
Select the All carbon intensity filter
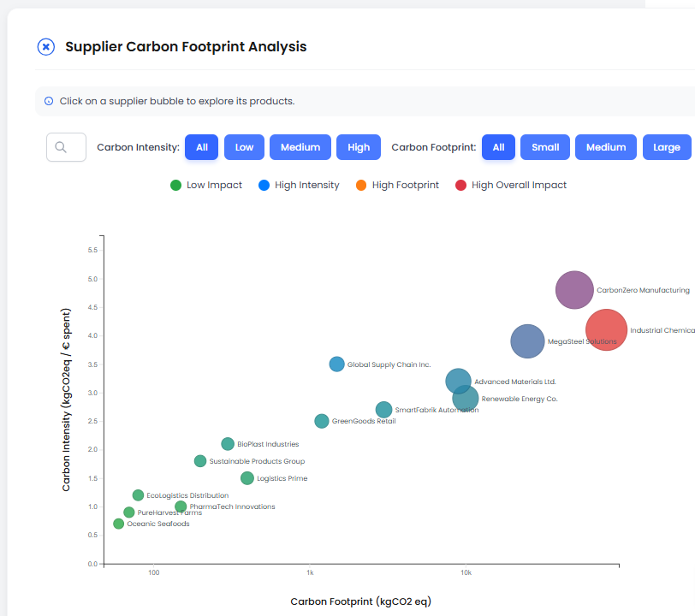(202, 147)
